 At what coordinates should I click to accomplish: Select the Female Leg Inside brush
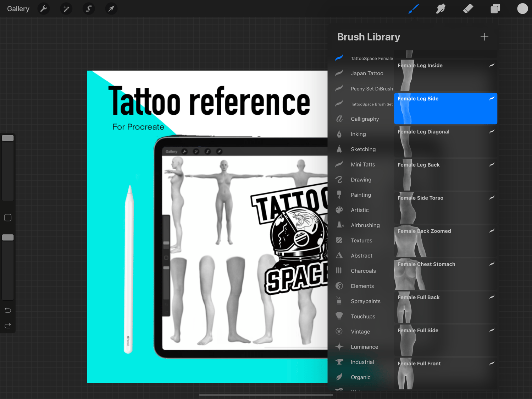(x=445, y=75)
